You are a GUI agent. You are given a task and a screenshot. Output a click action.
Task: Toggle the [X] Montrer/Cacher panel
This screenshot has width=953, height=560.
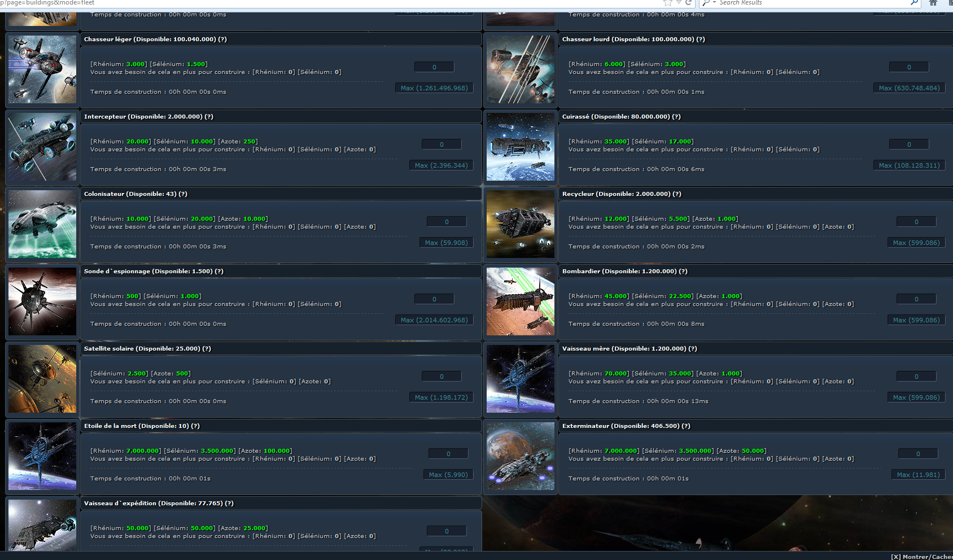pos(921,557)
